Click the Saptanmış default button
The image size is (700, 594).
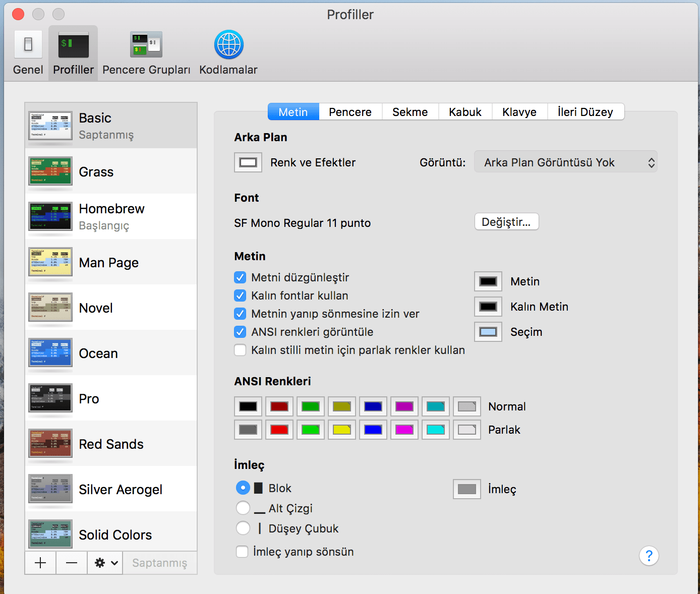tap(159, 563)
